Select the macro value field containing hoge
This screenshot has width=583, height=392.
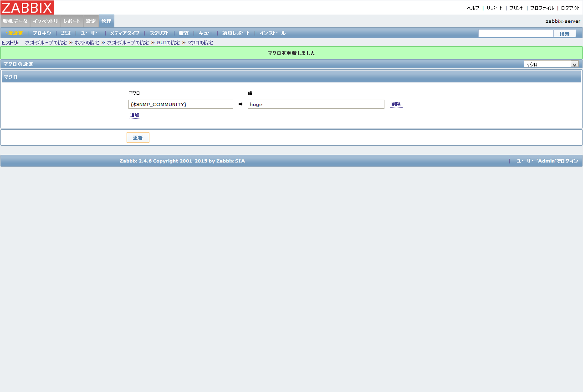(x=316, y=104)
